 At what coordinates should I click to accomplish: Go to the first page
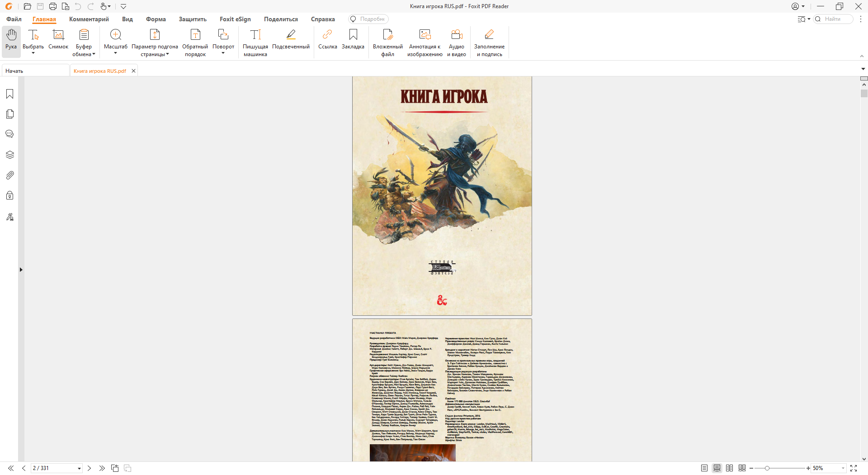(11, 468)
